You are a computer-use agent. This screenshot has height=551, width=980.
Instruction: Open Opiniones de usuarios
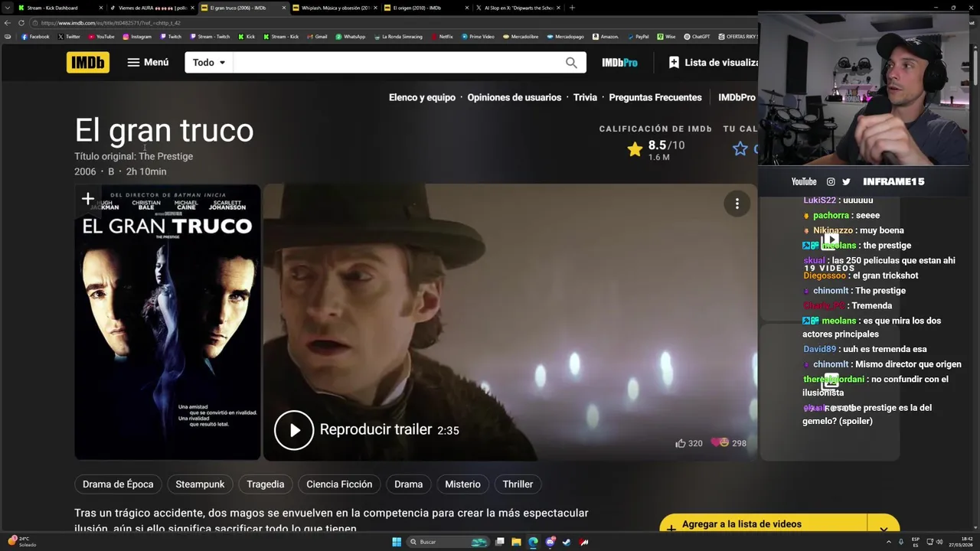pos(514,97)
